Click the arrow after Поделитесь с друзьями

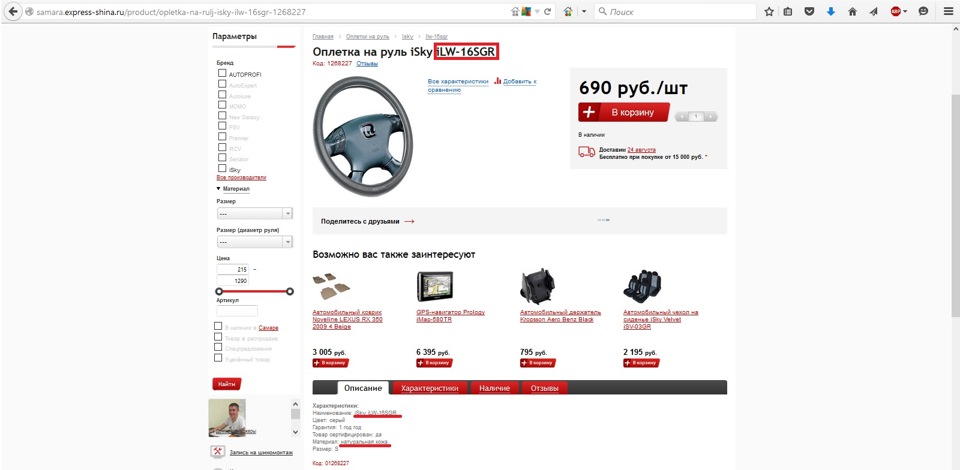pos(409,222)
